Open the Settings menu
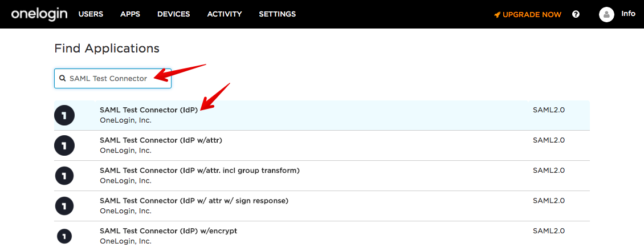Viewport: 644px width, 251px height. 277,14
